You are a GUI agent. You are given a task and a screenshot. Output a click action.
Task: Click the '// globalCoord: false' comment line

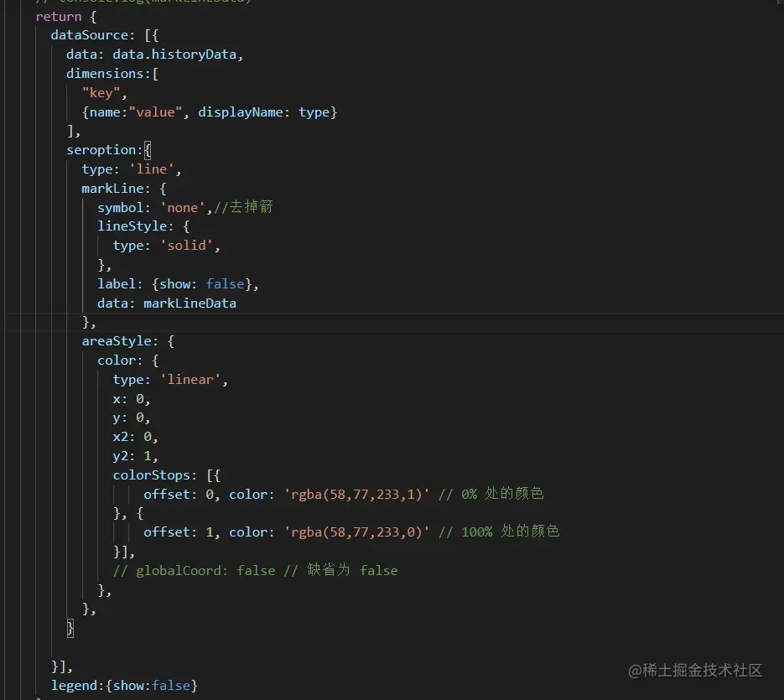point(255,571)
